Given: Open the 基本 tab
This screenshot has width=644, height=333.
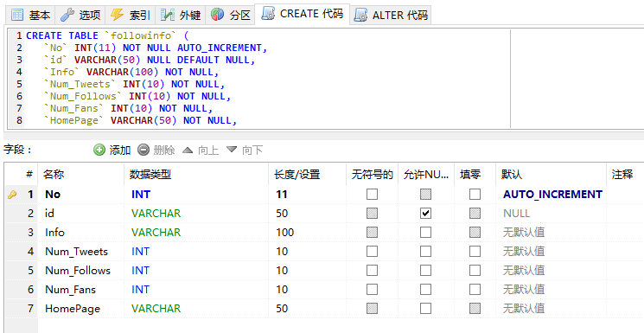Looking at the screenshot, I should [x=30, y=16].
